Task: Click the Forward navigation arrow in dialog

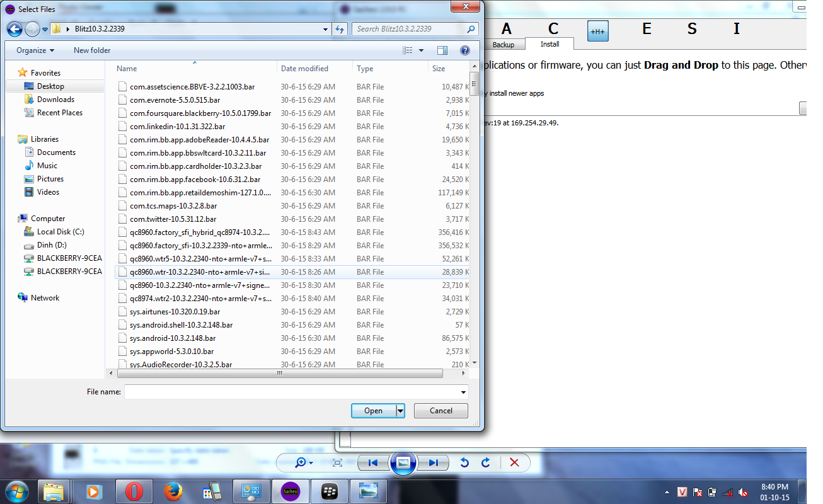Action: (x=32, y=29)
